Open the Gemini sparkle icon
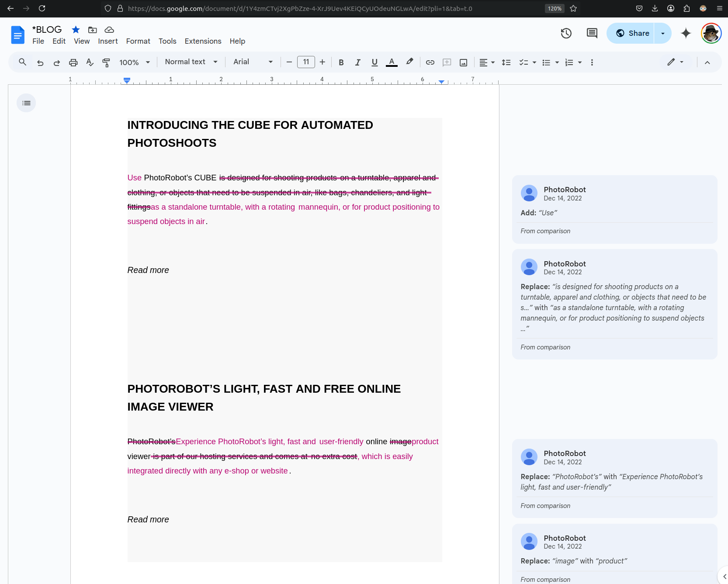Image resolution: width=728 pixels, height=584 pixels. (686, 33)
